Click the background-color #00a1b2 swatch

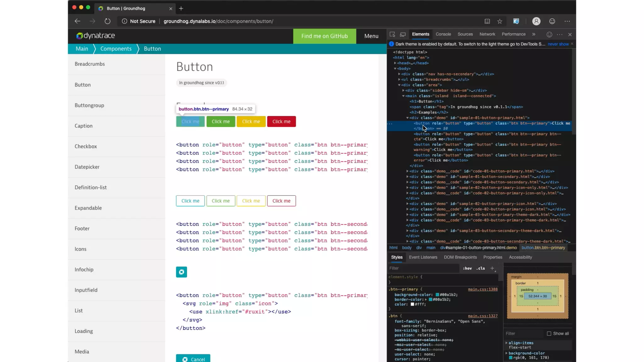pyautogui.click(x=437, y=295)
